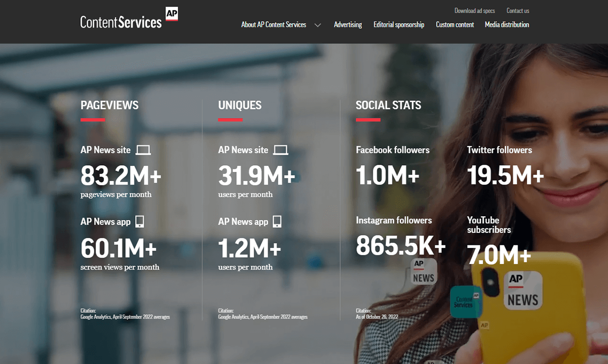The width and height of the screenshot is (608, 364).
Task: Click the "screen views per month" caption
Action: point(120,268)
